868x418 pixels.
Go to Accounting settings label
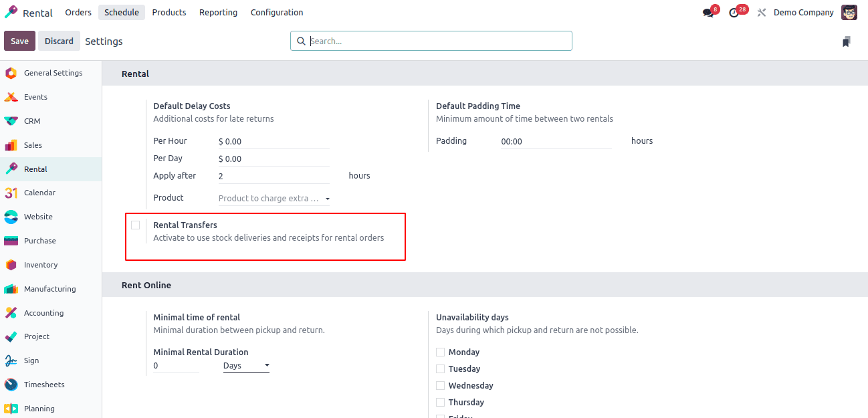(43, 313)
